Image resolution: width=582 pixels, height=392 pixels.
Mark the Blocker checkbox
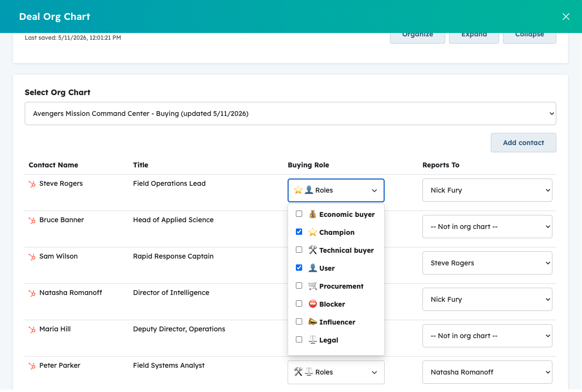tap(299, 304)
